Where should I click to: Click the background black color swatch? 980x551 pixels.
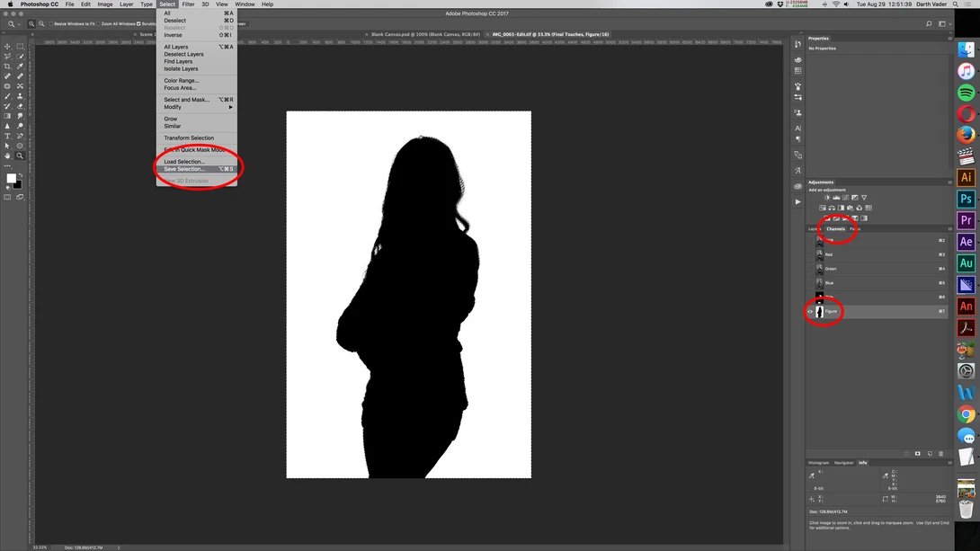[x=18, y=185]
